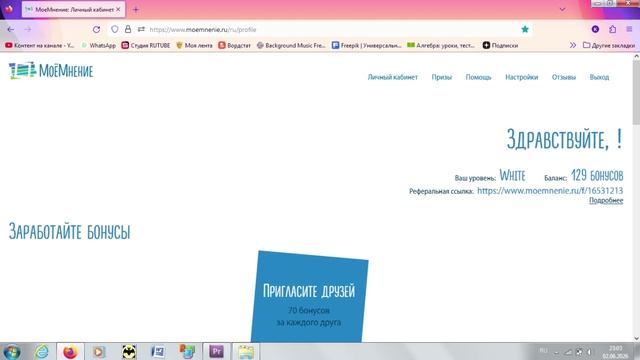
Task: Click the scrollbar down arrow
Action: [636, 338]
